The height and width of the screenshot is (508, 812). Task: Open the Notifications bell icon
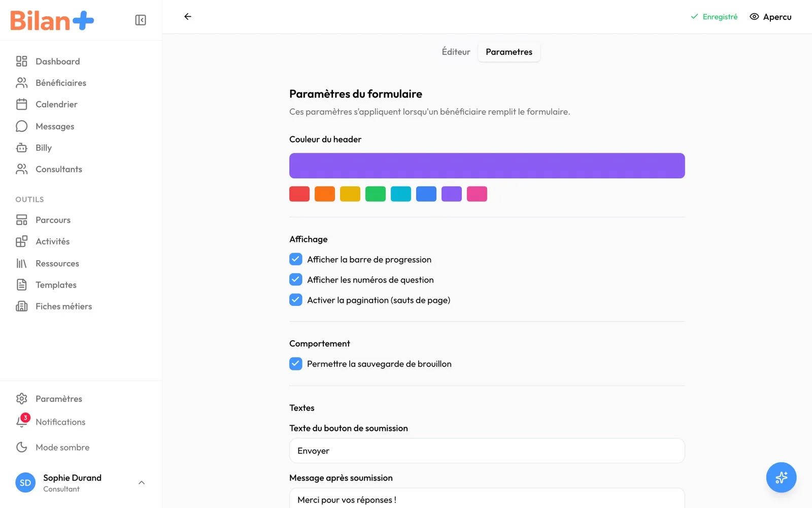tap(21, 422)
